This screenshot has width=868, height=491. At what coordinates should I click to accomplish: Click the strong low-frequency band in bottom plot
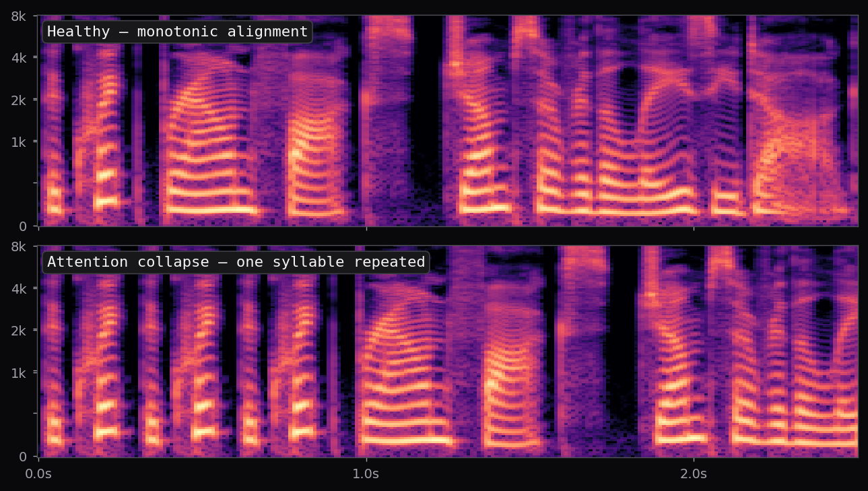coord(404,441)
